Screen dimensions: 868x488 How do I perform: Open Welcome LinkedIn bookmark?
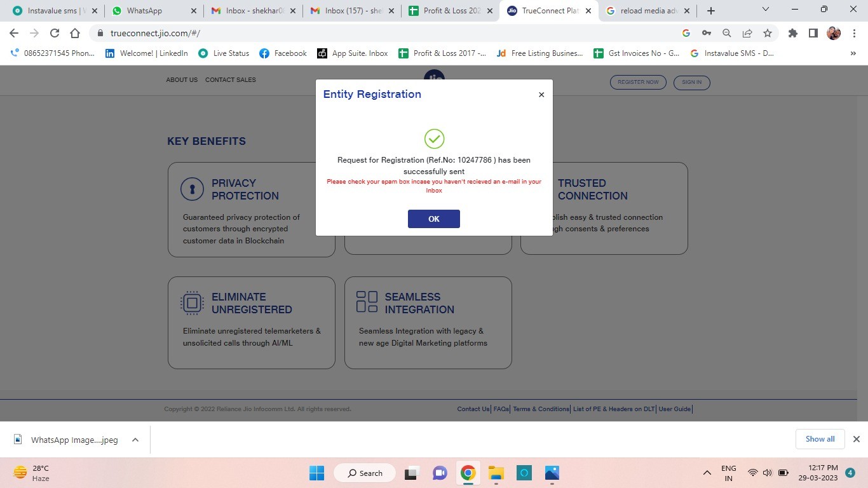tap(146, 53)
